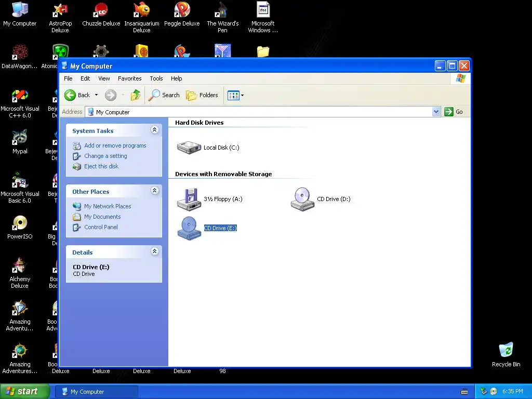Open Local Disk (C:) drive icon

189,147
